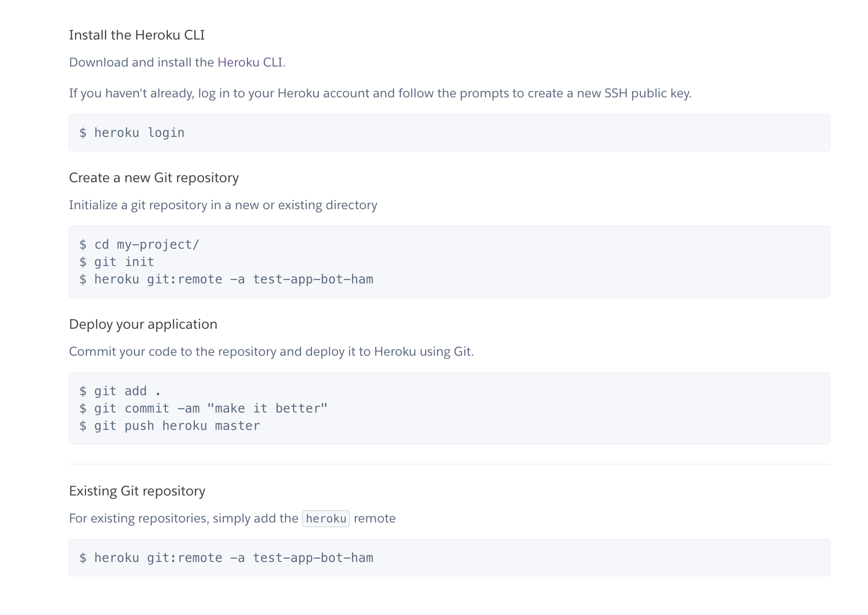This screenshot has height=615, width=868.
Task: Click the '$ git init' command line
Action: (117, 262)
